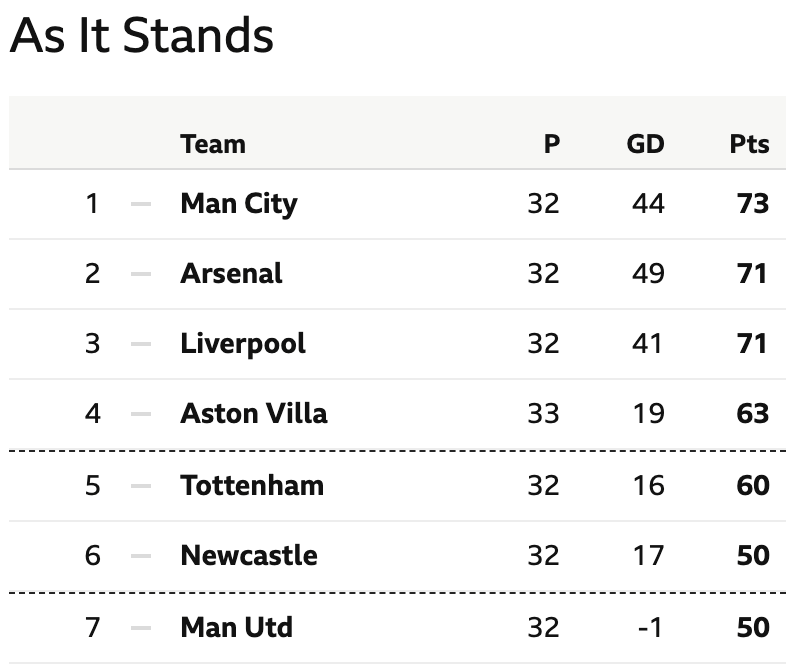Click Man Utd's position change indicator dash
The image size is (802, 664).
tap(141, 628)
